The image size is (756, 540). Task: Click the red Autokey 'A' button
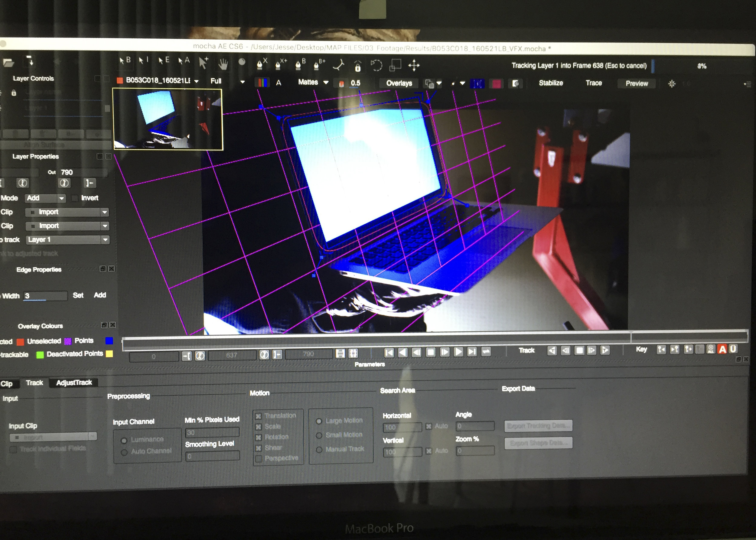(722, 349)
